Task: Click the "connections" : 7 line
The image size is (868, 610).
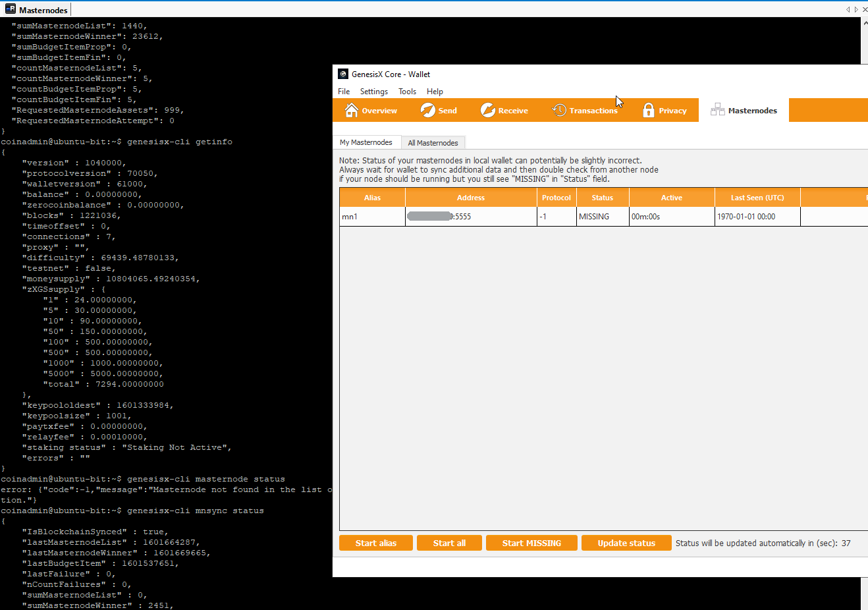Action: pos(69,236)
